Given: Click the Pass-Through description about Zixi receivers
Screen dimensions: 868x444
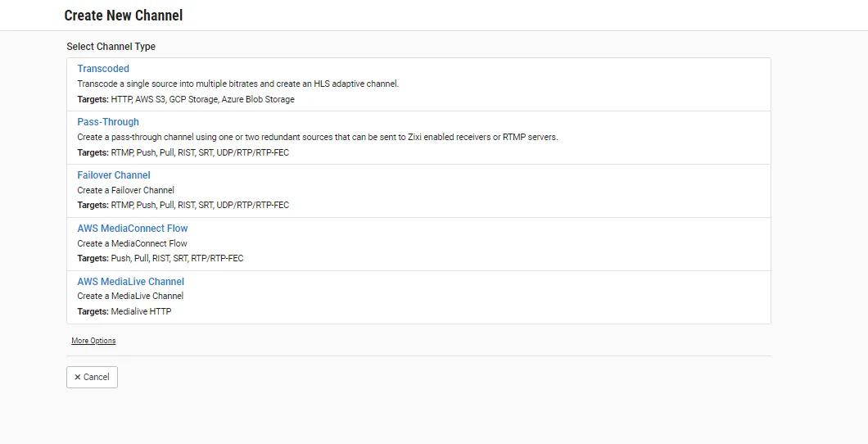Looking at the screenshot, I should pyautogui.click(x=317, y=137).
